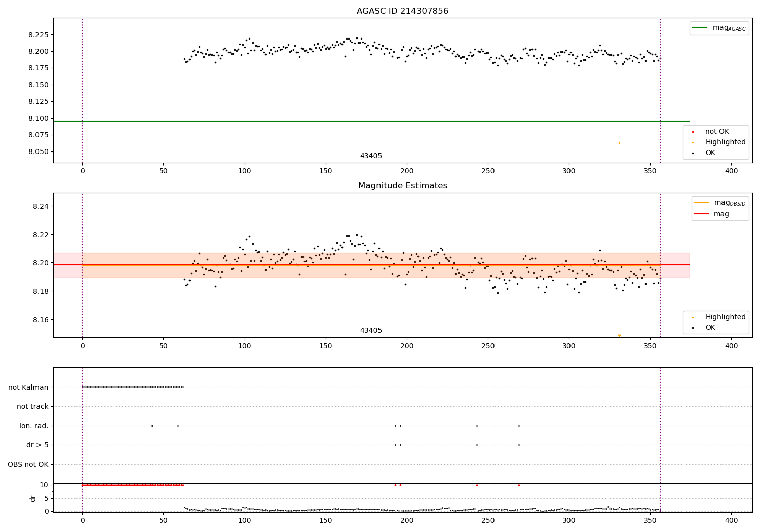Click the 'Ion. rad.' axis label
Viewport: 760px width, 532px height.
34,426
